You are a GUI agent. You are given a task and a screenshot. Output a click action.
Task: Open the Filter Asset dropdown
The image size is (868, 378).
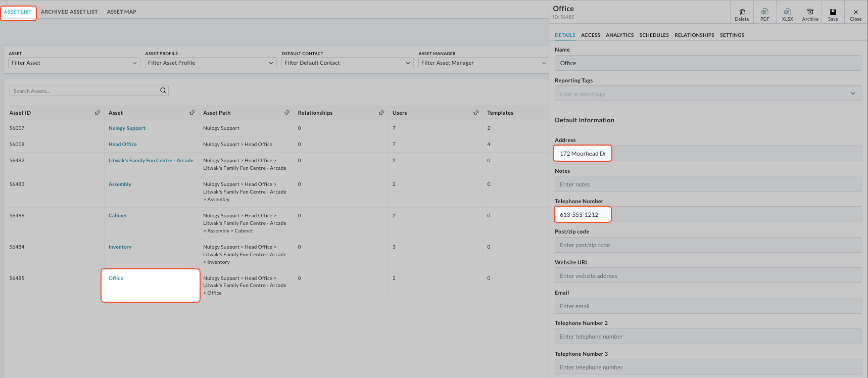pyautogui.click(x=74, y=63)
